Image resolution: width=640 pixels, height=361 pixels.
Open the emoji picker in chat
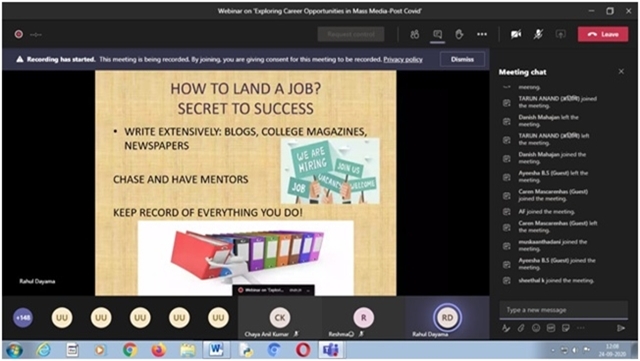click(536, 328)
